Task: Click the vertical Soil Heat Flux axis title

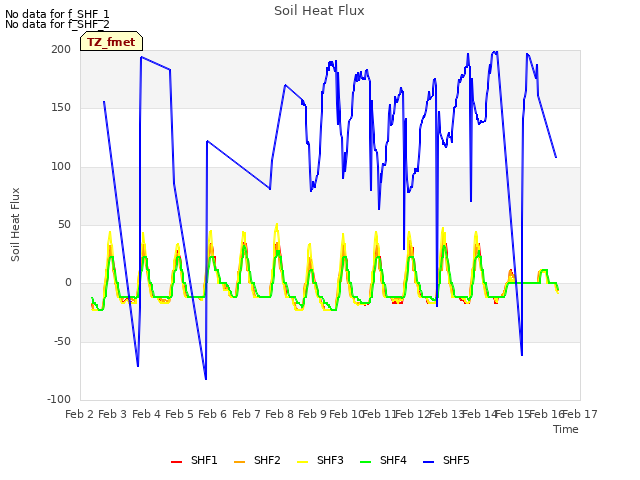Action: 15,224
